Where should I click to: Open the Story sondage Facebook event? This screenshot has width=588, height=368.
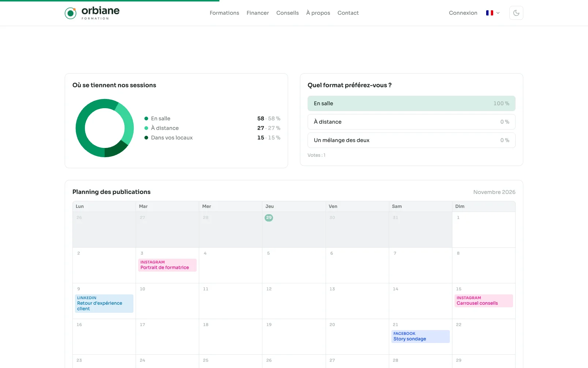[x=420, y=336]
